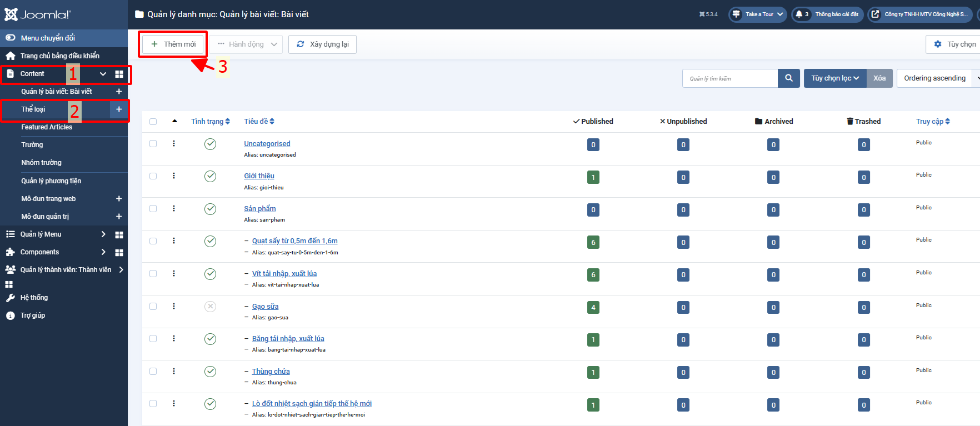980x426 pixels.
Task: Open the Content dashboard grid icon
Action: tap(119, 74)
